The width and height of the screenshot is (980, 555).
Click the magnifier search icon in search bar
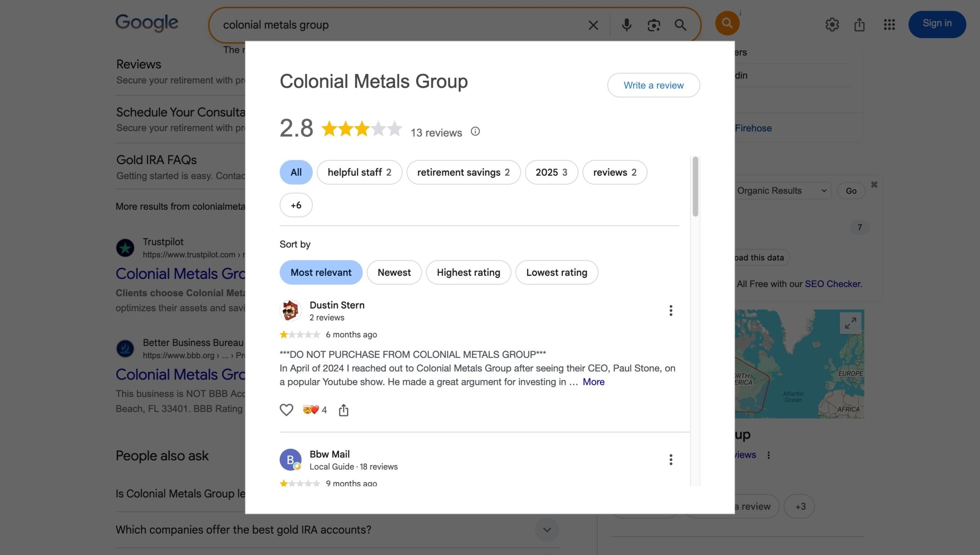680,25
